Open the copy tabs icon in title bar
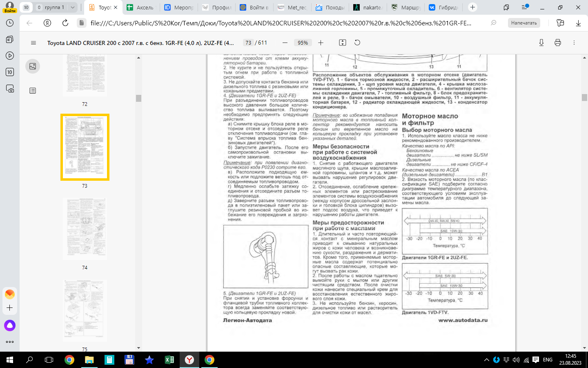588x368 pixels. point(506,7)
